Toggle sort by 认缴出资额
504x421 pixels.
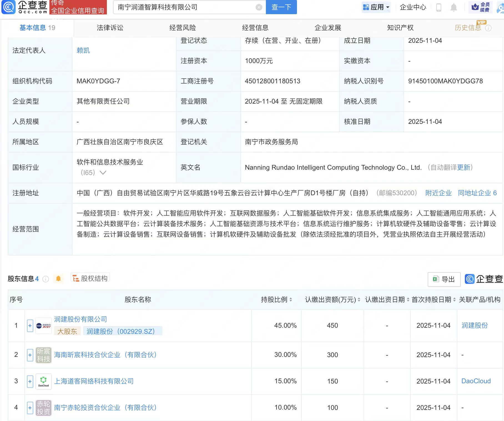coord(358,300)
